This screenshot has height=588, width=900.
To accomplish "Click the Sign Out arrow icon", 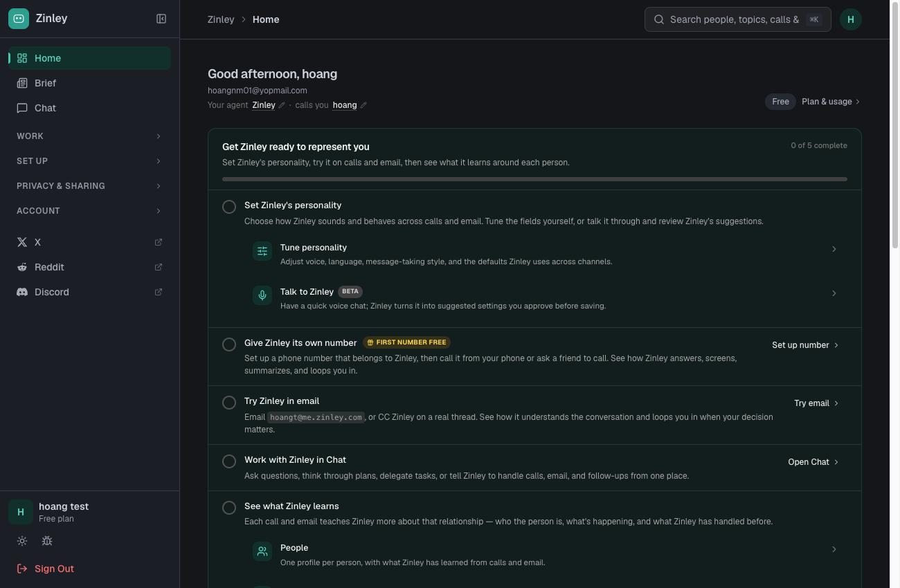I will [22, 569].
